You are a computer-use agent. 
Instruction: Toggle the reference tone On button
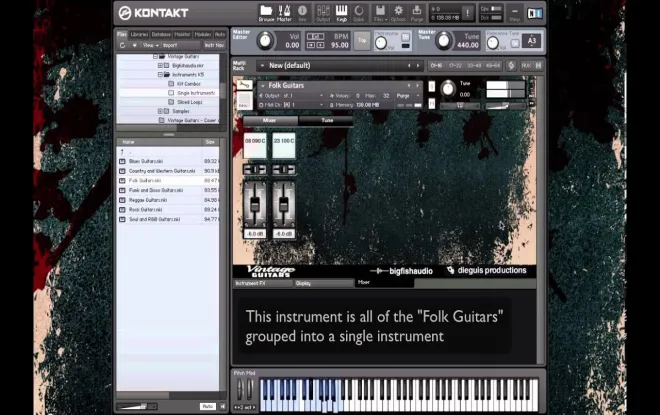pyautogui.click(x=515, y=43)
